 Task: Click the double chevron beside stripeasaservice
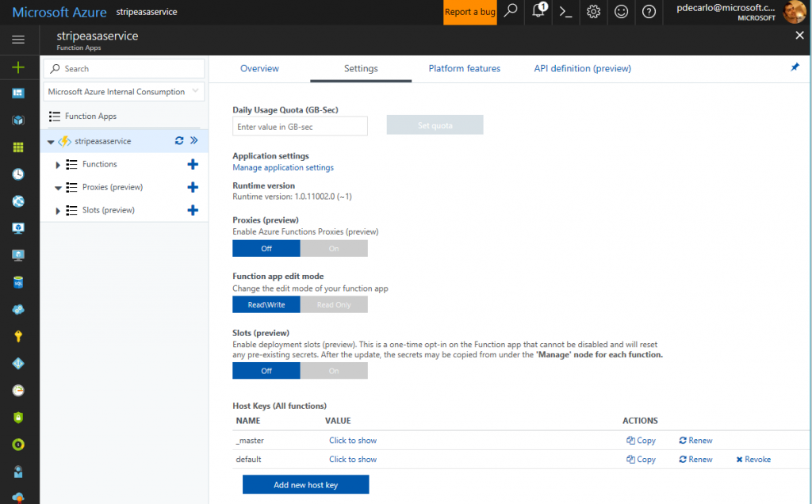coord(194,141)
